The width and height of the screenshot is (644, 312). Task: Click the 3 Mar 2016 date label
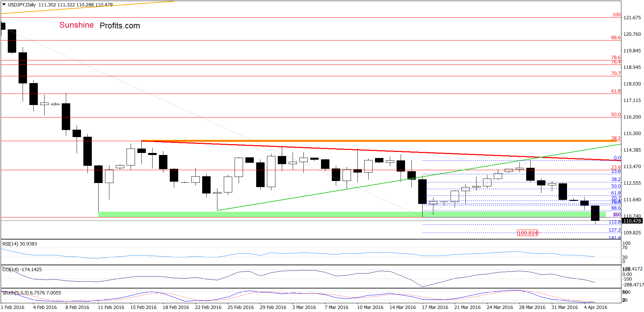pyautogui.click(x=304, y=307)
